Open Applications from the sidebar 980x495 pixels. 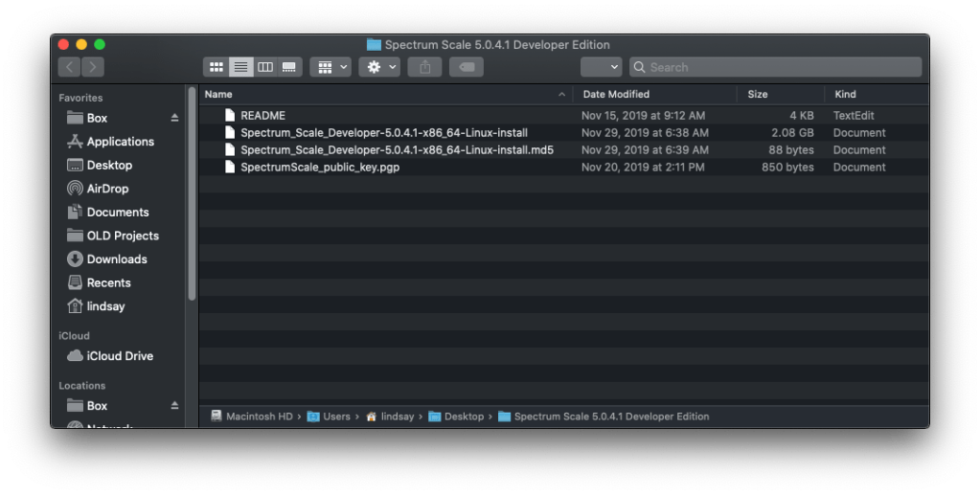[120, 142]
